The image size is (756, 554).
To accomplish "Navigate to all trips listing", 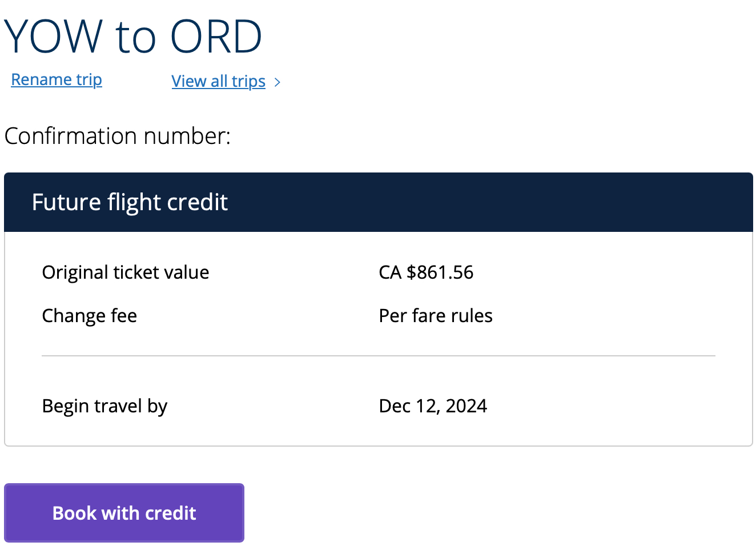I will point(218,81).
